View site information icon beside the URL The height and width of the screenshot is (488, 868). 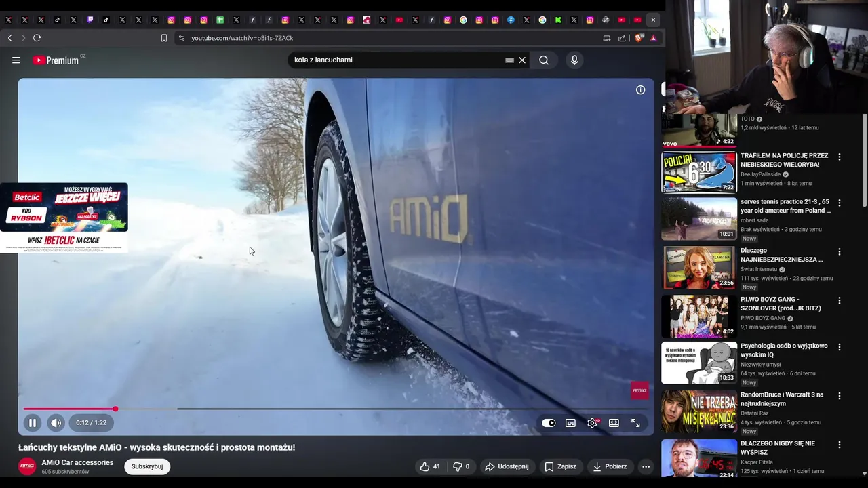[181, 38]
